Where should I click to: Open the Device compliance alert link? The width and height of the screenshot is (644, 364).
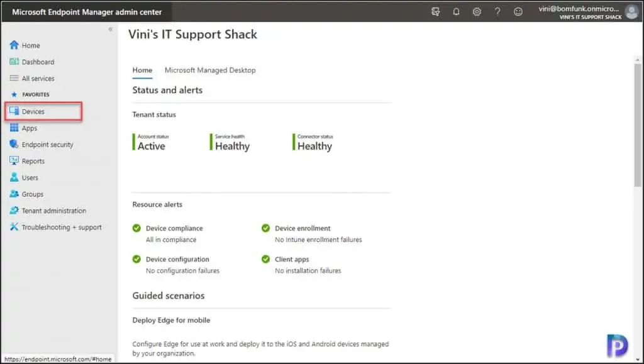click(x=174, y=228)
